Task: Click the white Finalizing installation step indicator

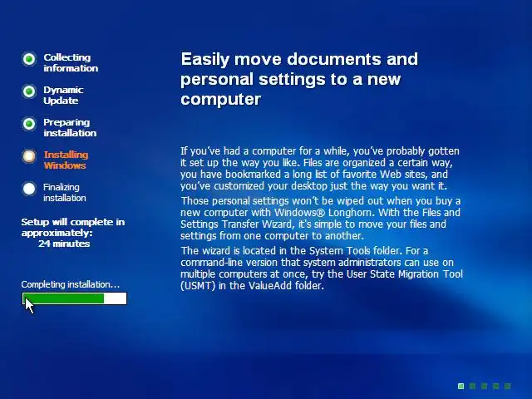Action: (x=29, y=189)
